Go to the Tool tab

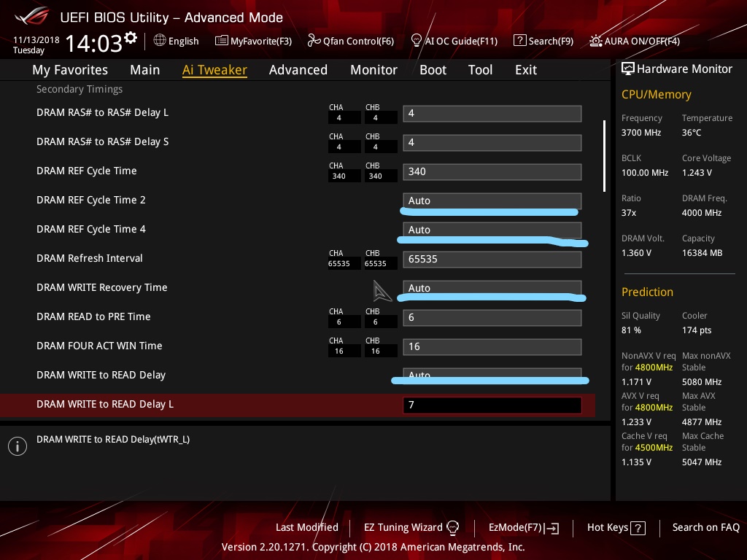coord(480,70)
